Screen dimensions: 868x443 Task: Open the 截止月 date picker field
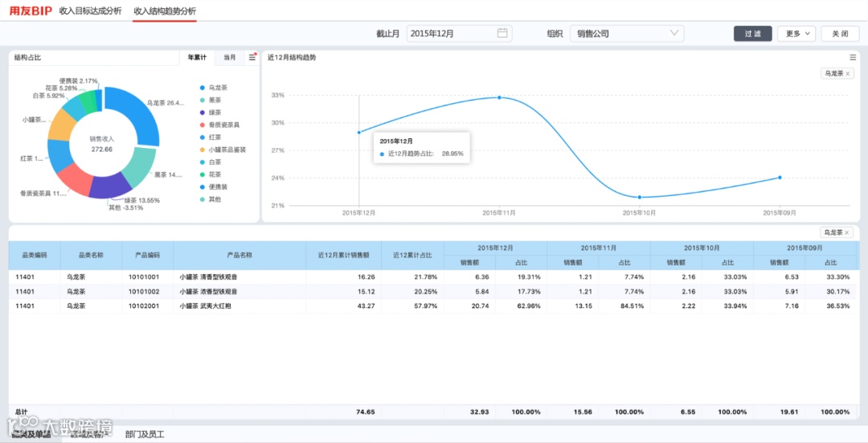click(460, 33)
